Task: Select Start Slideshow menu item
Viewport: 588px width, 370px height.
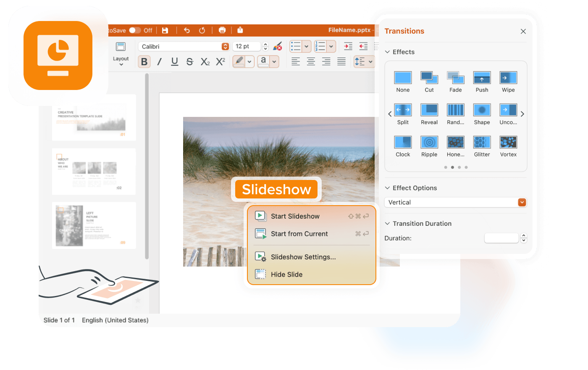Action: point(312,216)
